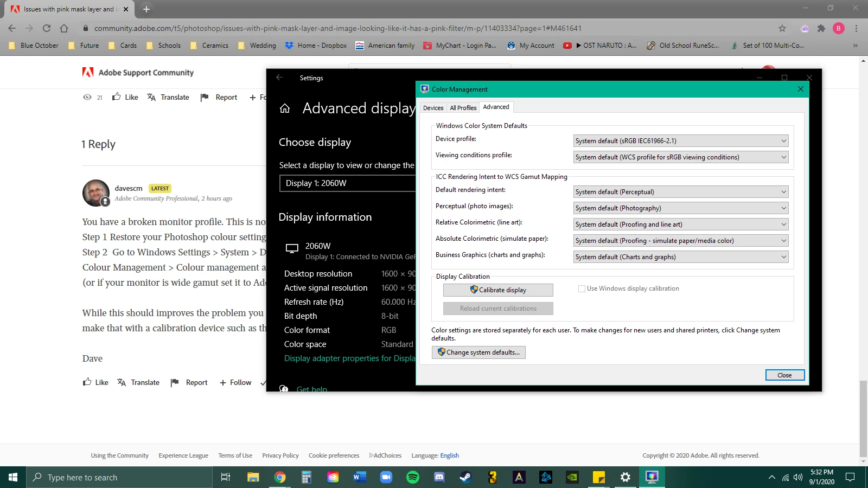Select the Adobe community browser tab
This screenshot has width=868, height=488.
tap(69, 9)
